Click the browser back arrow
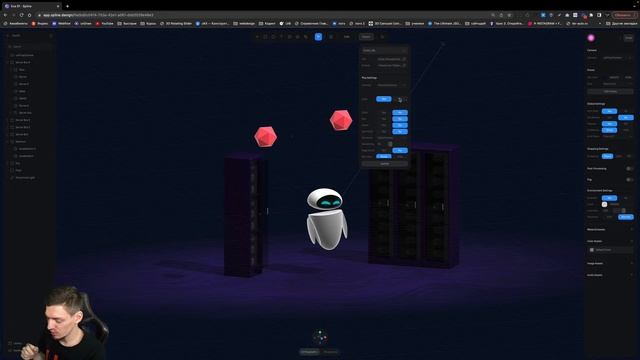The height and width of the screenshot is (360, 640). 5,15
